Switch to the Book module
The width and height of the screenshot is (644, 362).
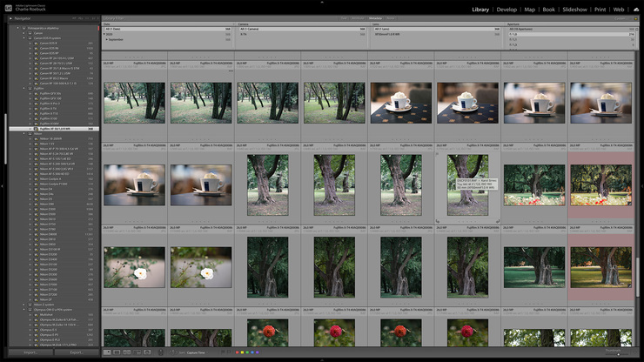tap(548, 10)
